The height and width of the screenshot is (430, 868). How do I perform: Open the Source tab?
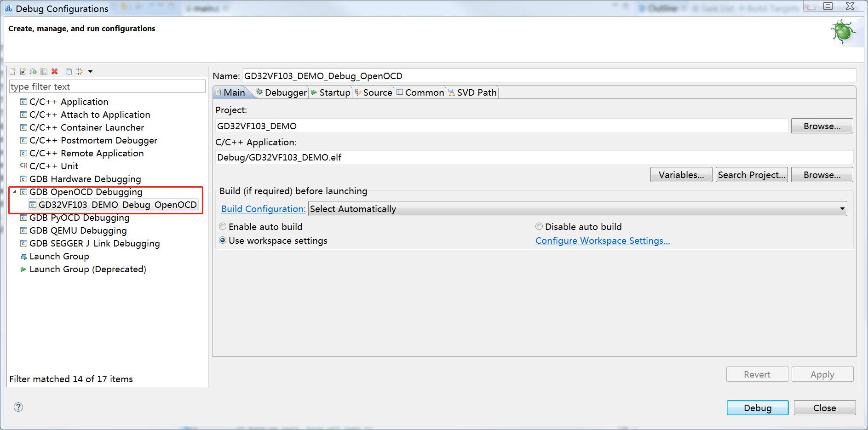(373, 92)
